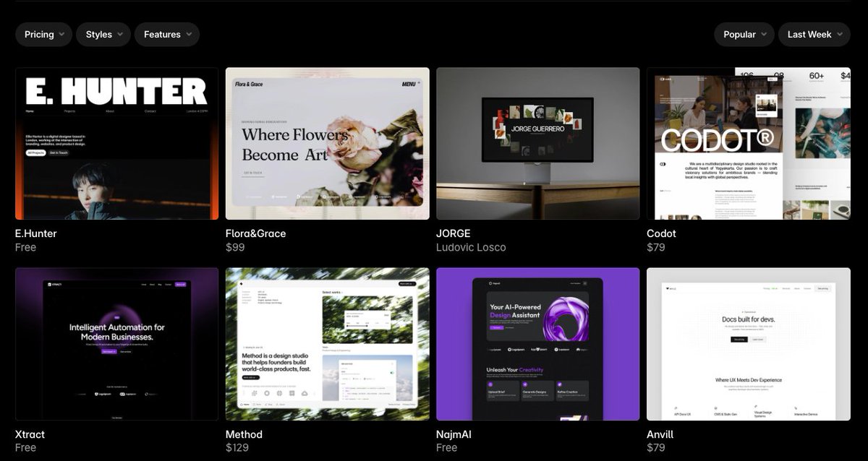Click the $79 price under Anvill
The height and width of the screenshot is (461, 868).
point(656,448)
